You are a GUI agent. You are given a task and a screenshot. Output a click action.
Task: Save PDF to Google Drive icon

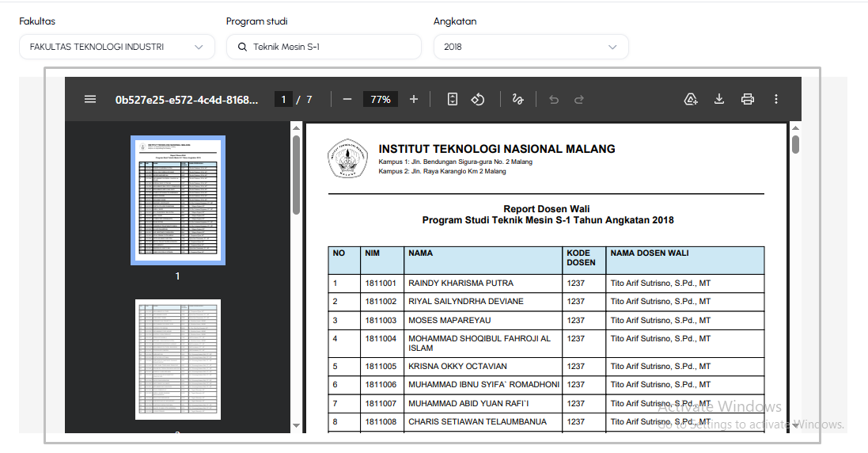[690, 99]
